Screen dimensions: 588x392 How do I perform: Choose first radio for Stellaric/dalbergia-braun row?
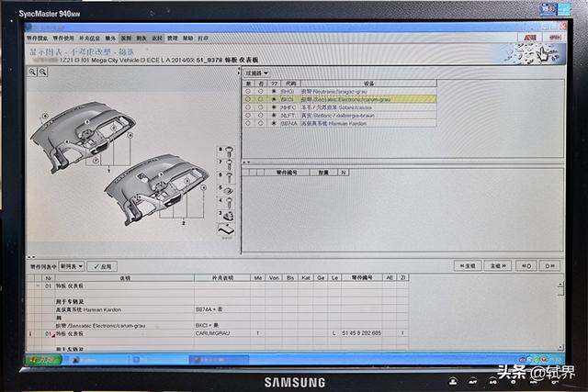click(248, 115)
